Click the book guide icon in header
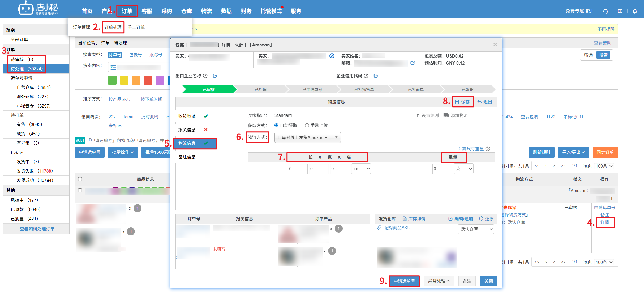 620,11
